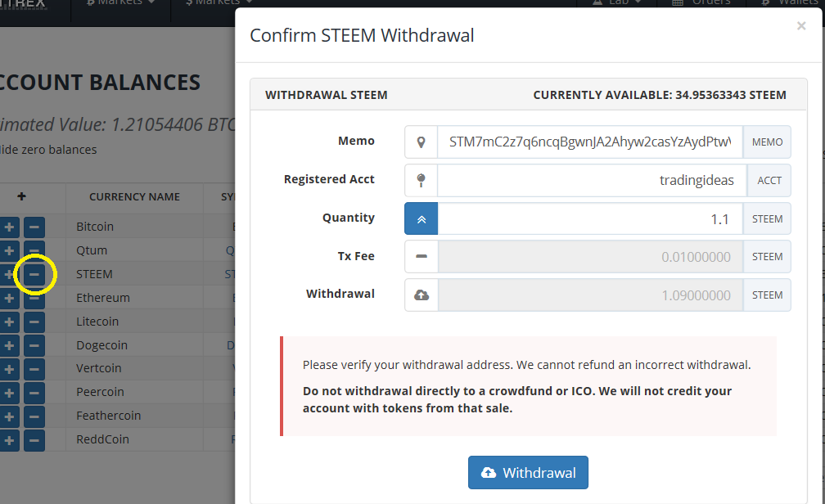The height and width of the screenshot is (504, 825).
Task: Click deposit plus button for Feathercoin
Action: [9, 416]
